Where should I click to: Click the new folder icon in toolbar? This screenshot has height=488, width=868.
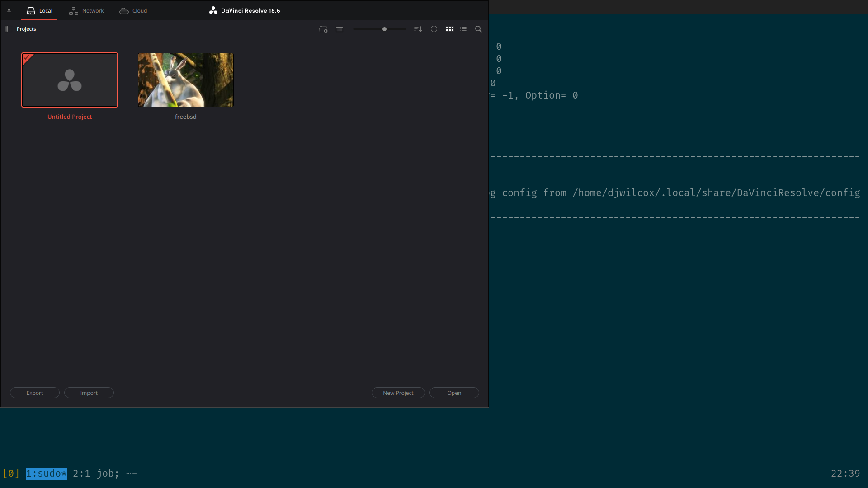coord(323,29)
